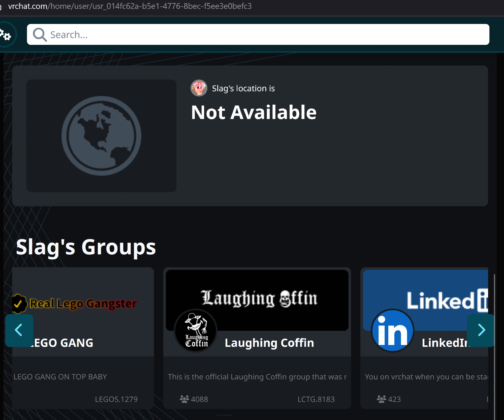The image size is (504, 420).
Task: Click the LinkedIn group member count icon
Action: point(381,399)
